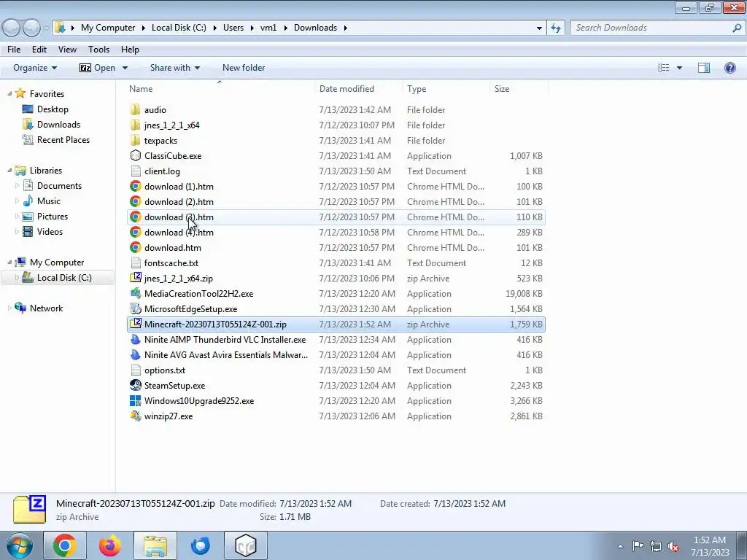
Task: Click the texpacks folder icon
Action: click(135, 141)
